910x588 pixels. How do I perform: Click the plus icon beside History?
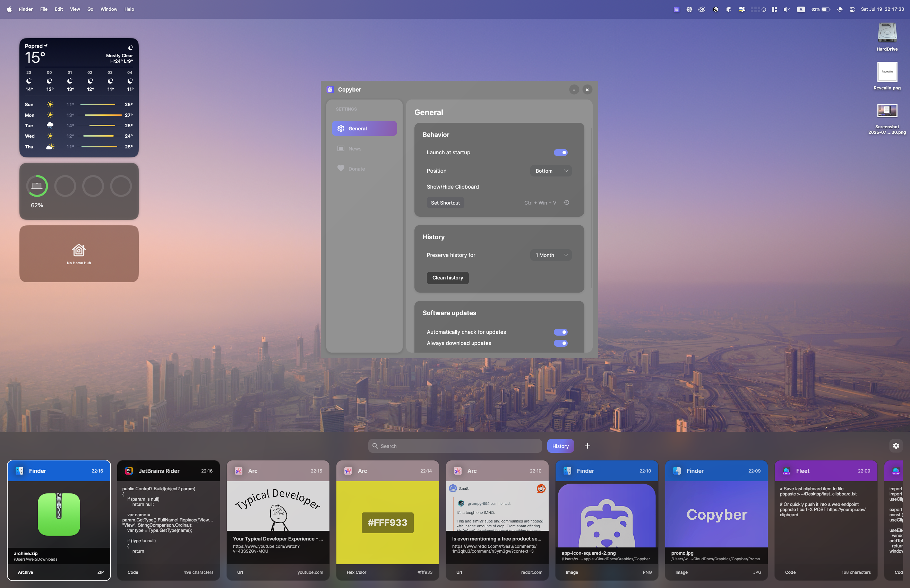click(587, 446)
